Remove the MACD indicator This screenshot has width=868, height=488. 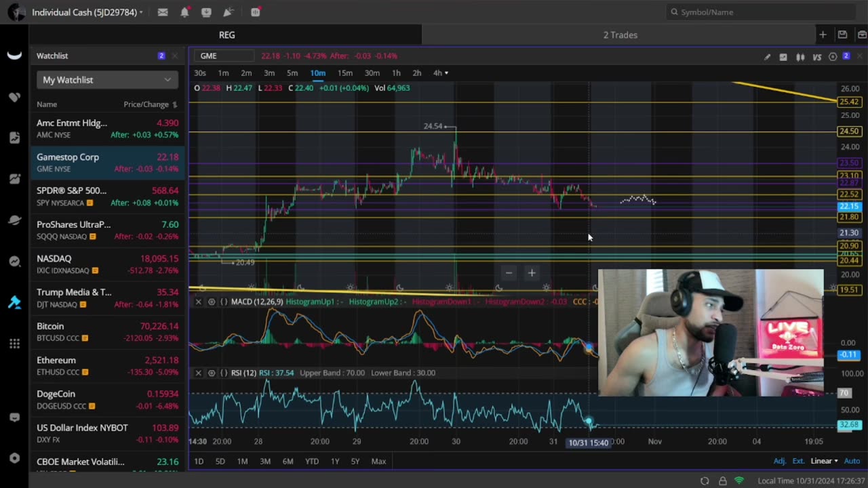[x=199, y=302]
